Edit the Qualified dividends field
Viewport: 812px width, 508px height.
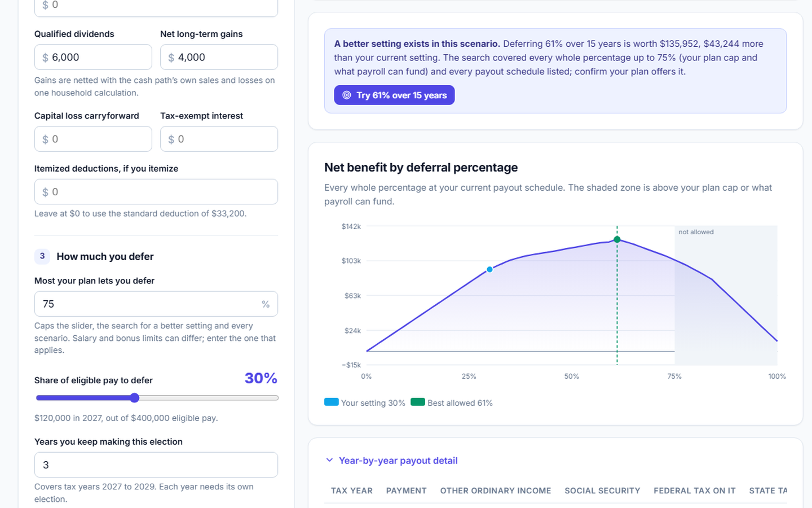pyautogui.click(x=93, y=58)
